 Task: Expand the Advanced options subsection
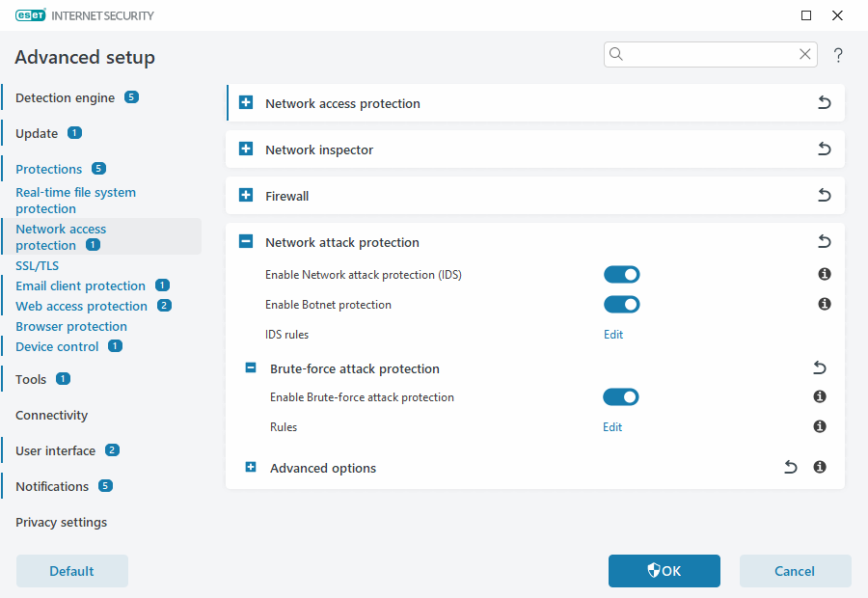pyautogui.click(x=251, y=468)
